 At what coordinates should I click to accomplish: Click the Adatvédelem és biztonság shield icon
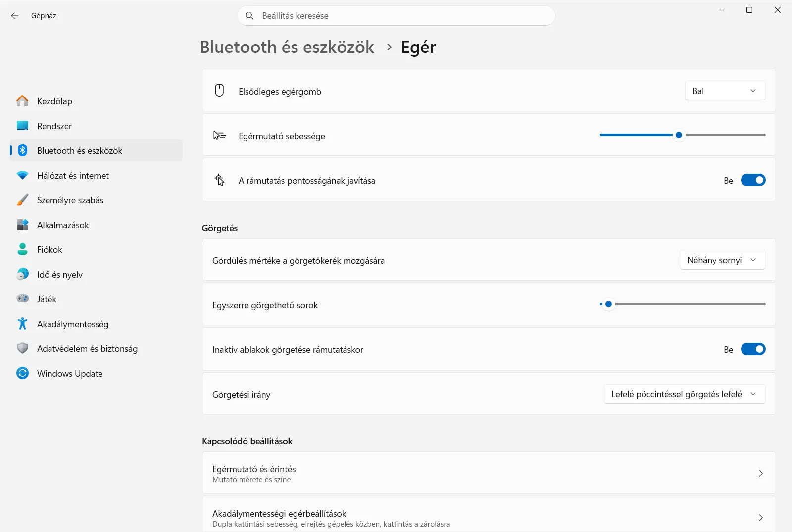click(22, 348)
